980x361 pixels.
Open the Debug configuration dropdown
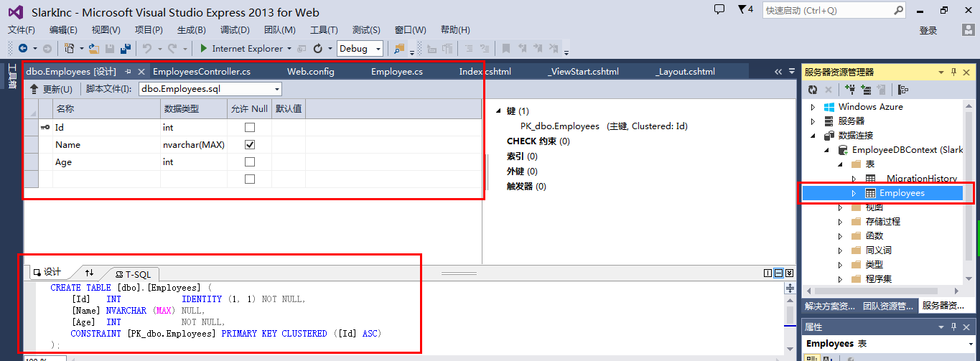click(362, 49)
